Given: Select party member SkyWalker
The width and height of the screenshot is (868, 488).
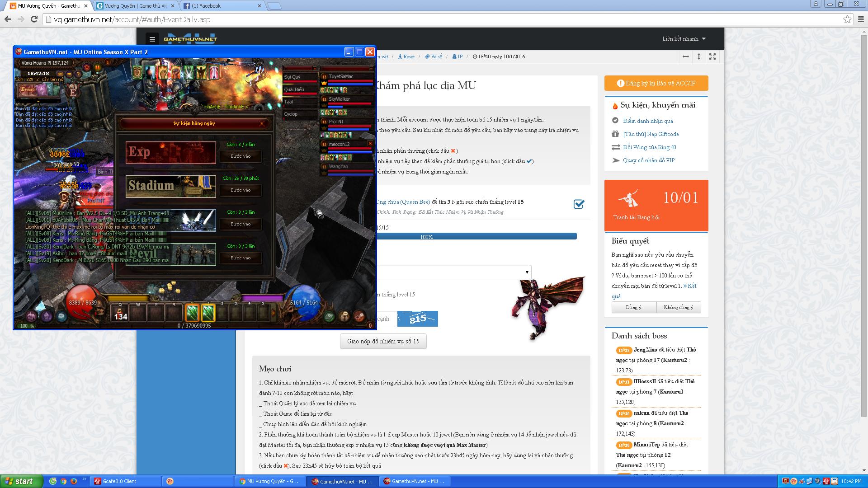Looking at the screenshot, I should [x=348, y=102].
